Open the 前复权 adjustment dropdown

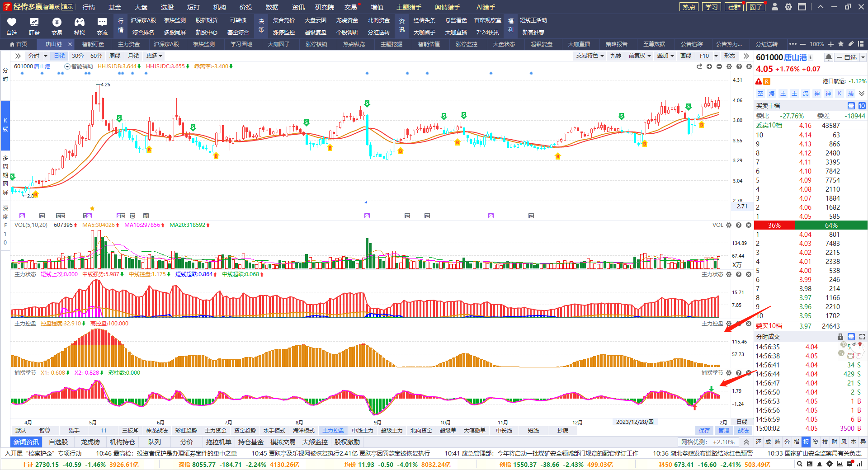[639, 56]
